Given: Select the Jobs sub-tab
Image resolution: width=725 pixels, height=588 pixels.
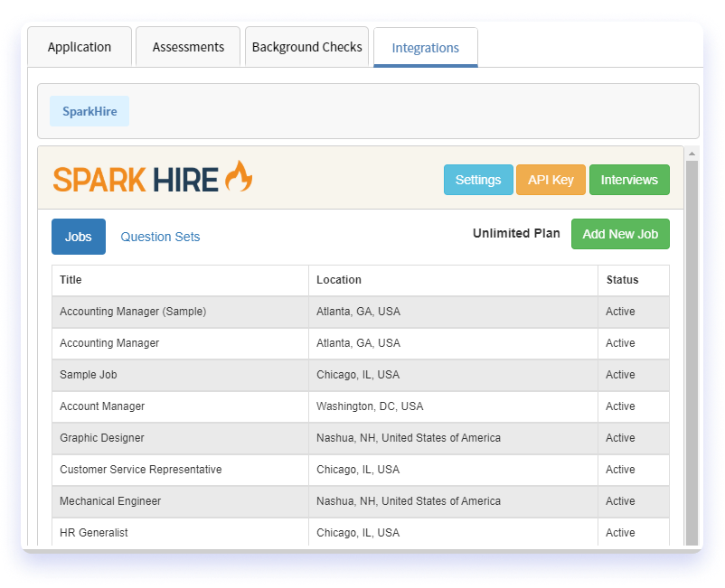Looking at the screenshot, I should (79, 237).
